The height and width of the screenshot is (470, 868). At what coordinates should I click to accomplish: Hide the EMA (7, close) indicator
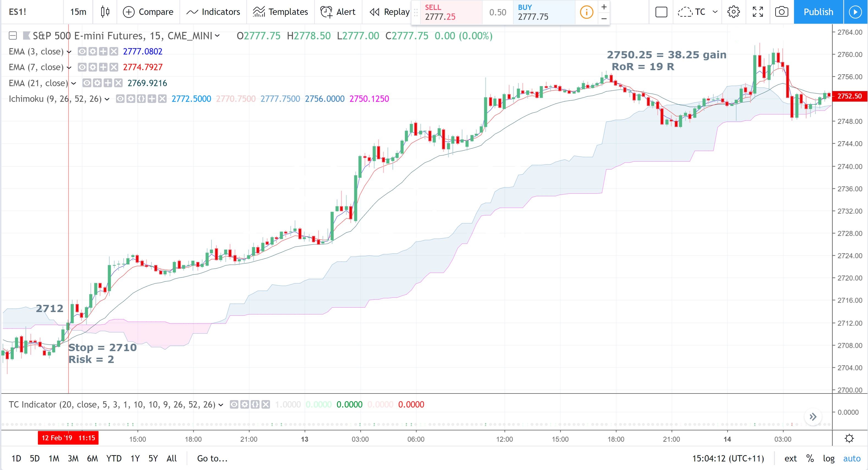coord(82,67)
